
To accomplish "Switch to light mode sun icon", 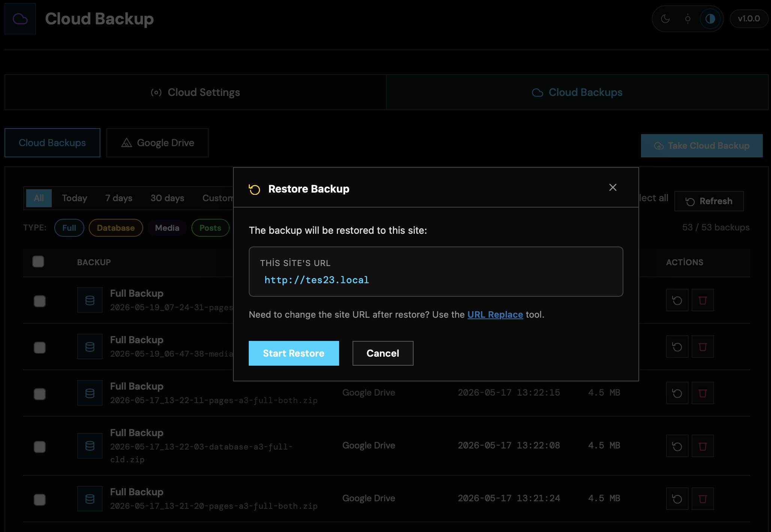I will 688,19.
